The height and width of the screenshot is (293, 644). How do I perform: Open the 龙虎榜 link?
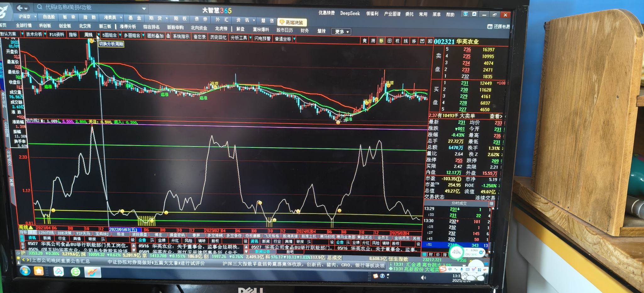coord(221,28)
